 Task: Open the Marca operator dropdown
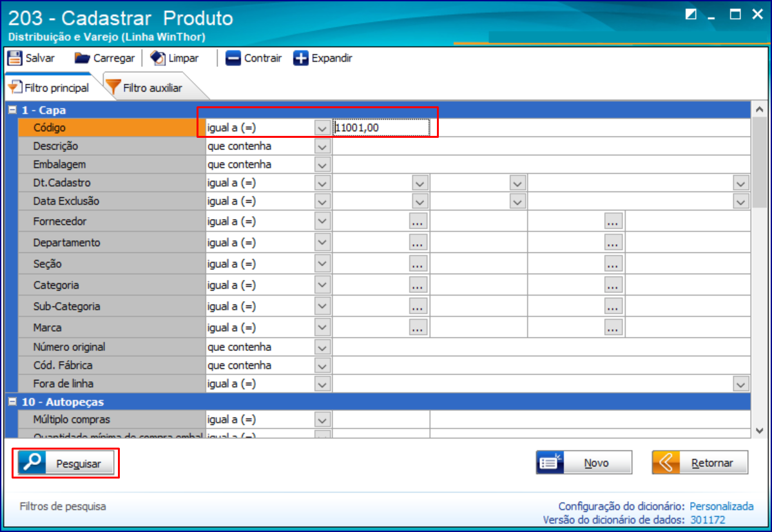pyautogui.click(x=322, y=327)
